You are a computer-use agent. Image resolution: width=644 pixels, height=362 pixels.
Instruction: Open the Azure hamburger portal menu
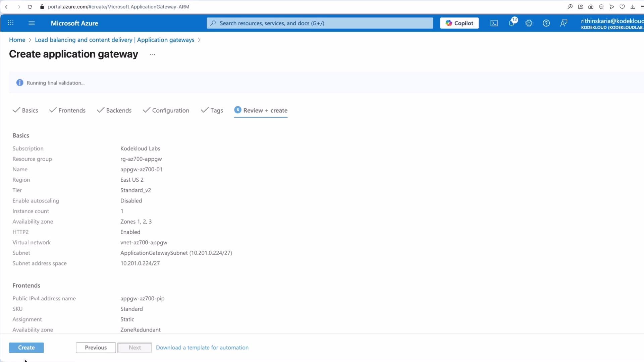[x=32, y=23]
